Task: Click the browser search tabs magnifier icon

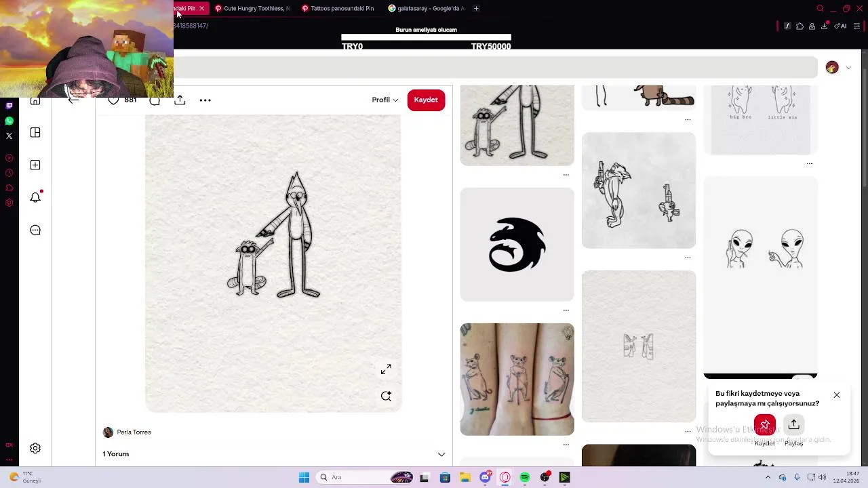Action: coord(820,9)
